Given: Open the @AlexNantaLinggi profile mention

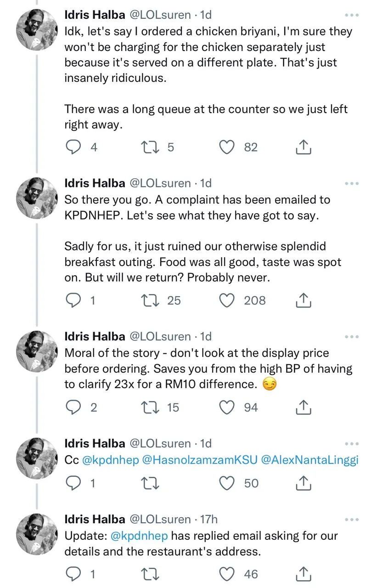Looking at the screenshot, I should click(x=309, y=460).
